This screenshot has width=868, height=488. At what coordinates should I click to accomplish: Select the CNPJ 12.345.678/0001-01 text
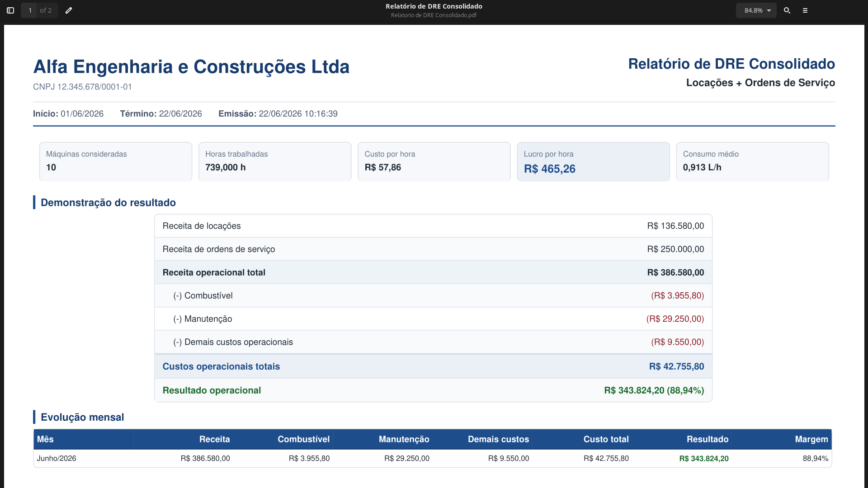(82, 87)
